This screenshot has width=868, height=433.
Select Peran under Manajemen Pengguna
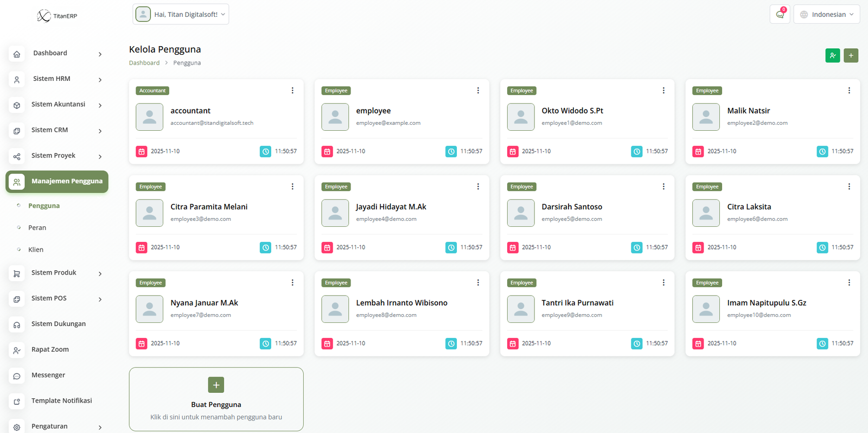37,228
